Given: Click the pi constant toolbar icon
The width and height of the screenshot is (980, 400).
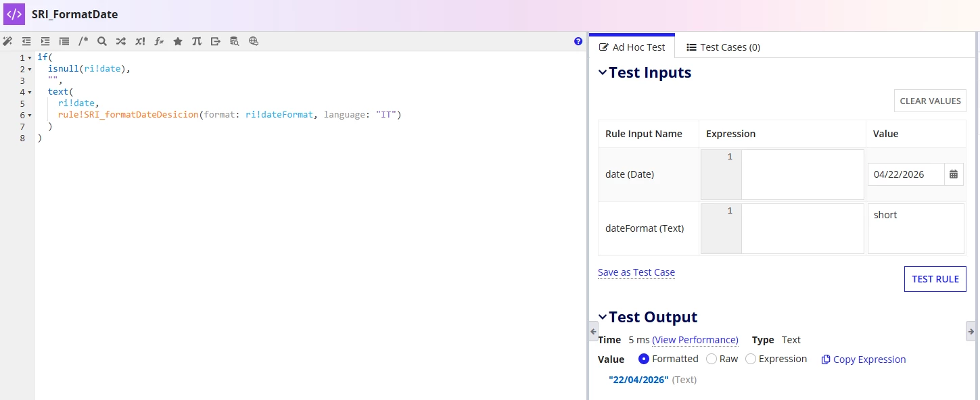Looking at the screenshot, I should [x=197, y=41].
